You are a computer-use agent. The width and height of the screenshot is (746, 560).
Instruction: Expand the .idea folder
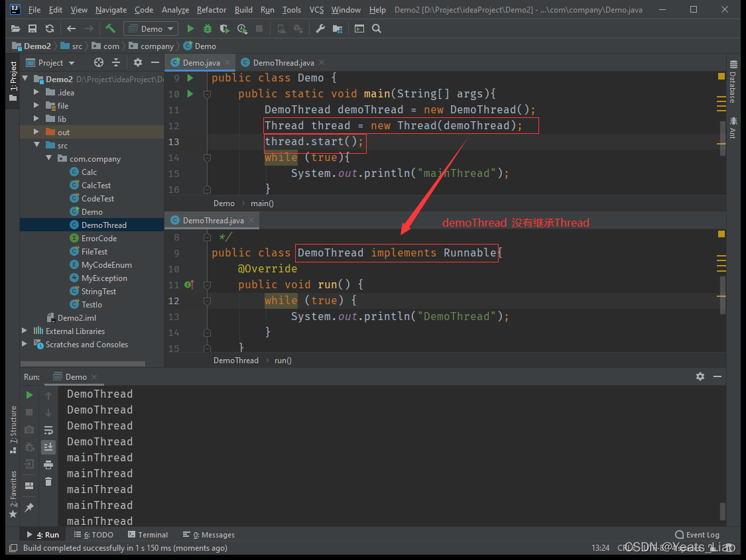(x=36, y=91)
